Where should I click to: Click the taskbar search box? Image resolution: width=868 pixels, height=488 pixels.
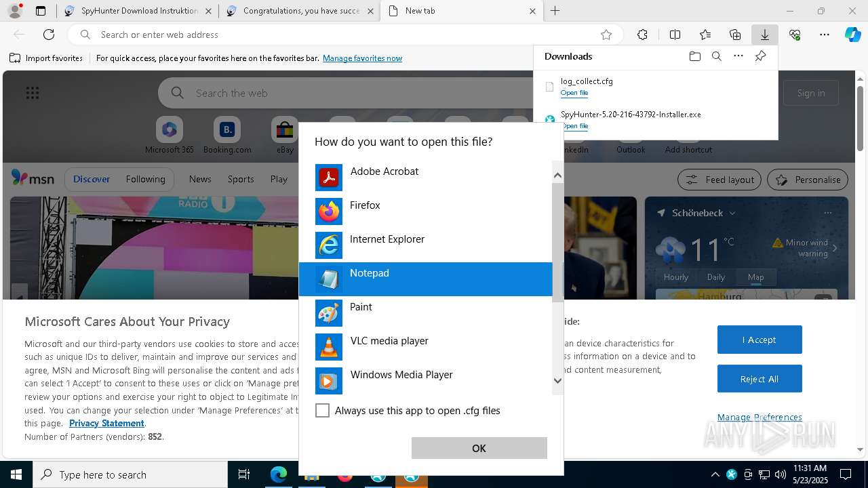[130, 474]
